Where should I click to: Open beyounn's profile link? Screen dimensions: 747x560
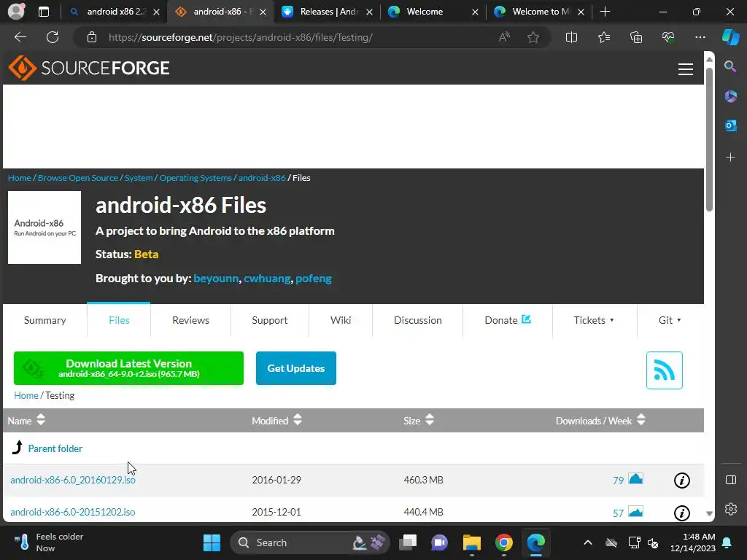[x=216, y=279]
